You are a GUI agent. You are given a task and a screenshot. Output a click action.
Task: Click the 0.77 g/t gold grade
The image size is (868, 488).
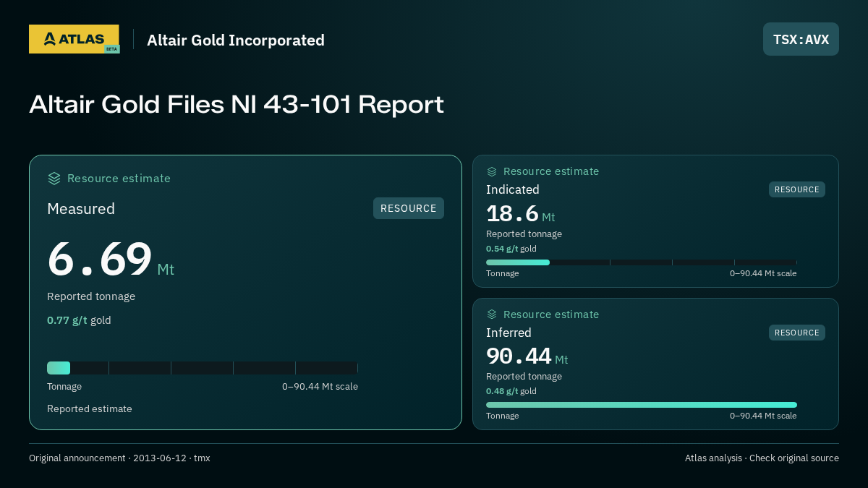coord(79,320)
